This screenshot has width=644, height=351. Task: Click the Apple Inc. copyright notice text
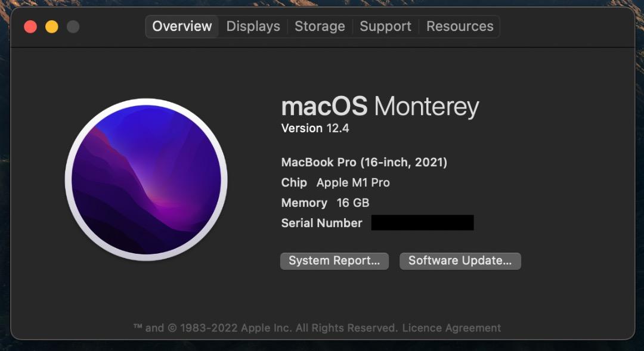(265, 328)
